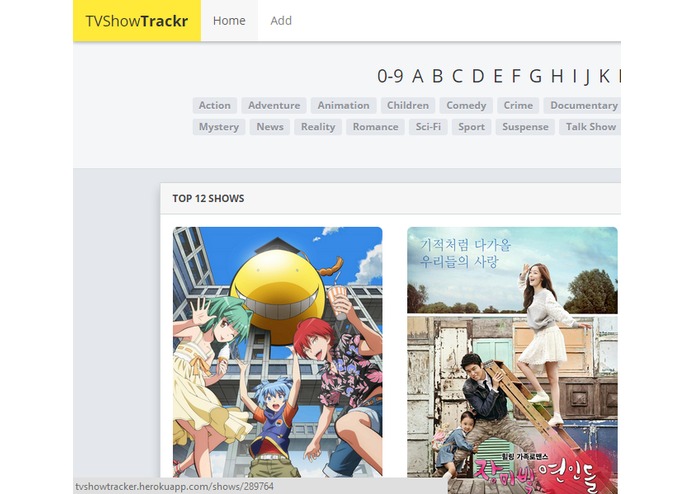
Task: Select the Documentary genre tag
Action: point(582,105)
